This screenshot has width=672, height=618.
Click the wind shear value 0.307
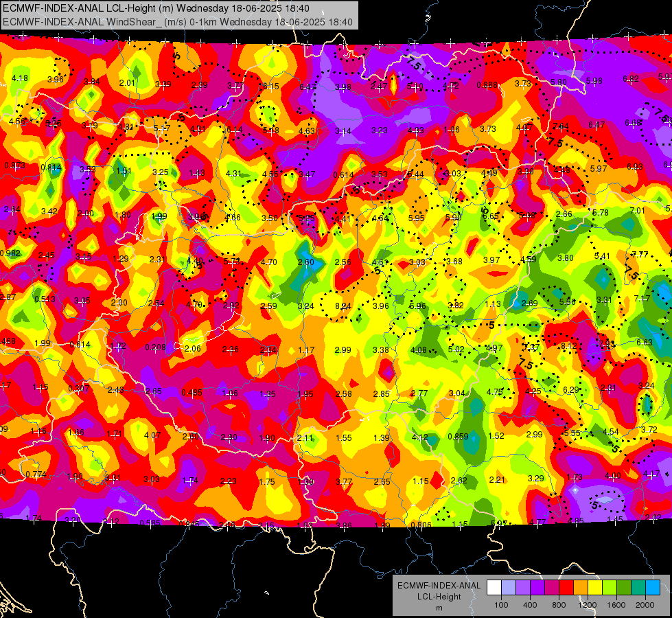pos(79,389)
